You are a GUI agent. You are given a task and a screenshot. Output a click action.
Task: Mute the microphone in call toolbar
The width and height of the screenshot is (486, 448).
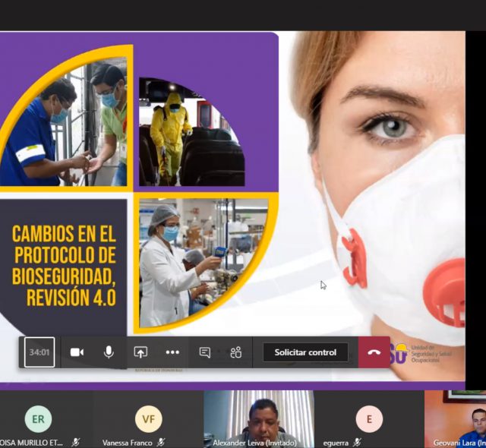click(109, 352)
